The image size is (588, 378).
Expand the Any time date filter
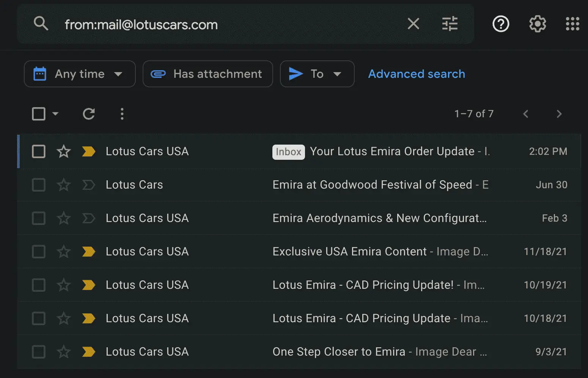click(80, 74)
